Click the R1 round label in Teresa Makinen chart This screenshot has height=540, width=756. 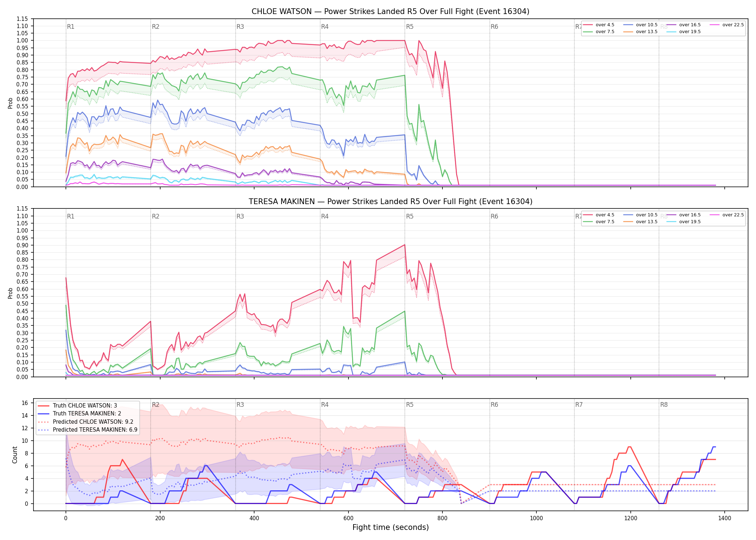[71, 216]
